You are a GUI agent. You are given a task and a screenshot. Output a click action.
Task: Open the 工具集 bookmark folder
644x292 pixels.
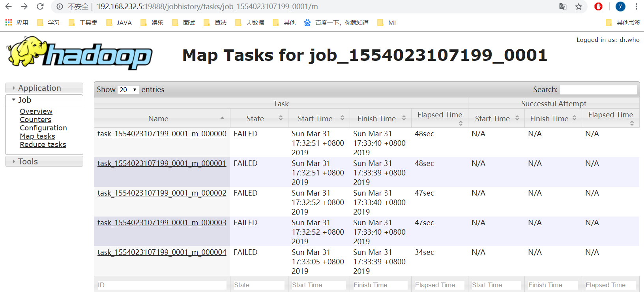tap(83, 23)
